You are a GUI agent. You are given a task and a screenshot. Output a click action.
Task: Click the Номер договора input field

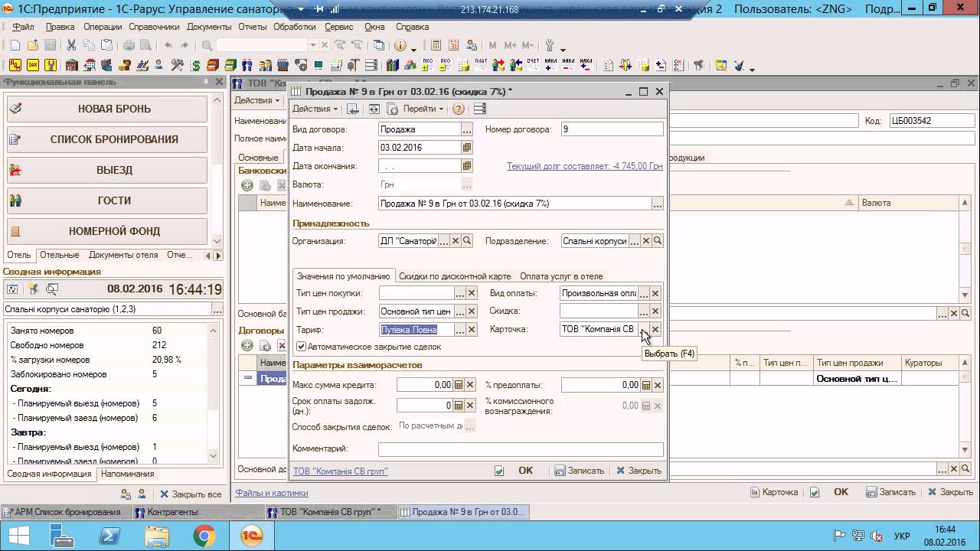coord(612,129)
